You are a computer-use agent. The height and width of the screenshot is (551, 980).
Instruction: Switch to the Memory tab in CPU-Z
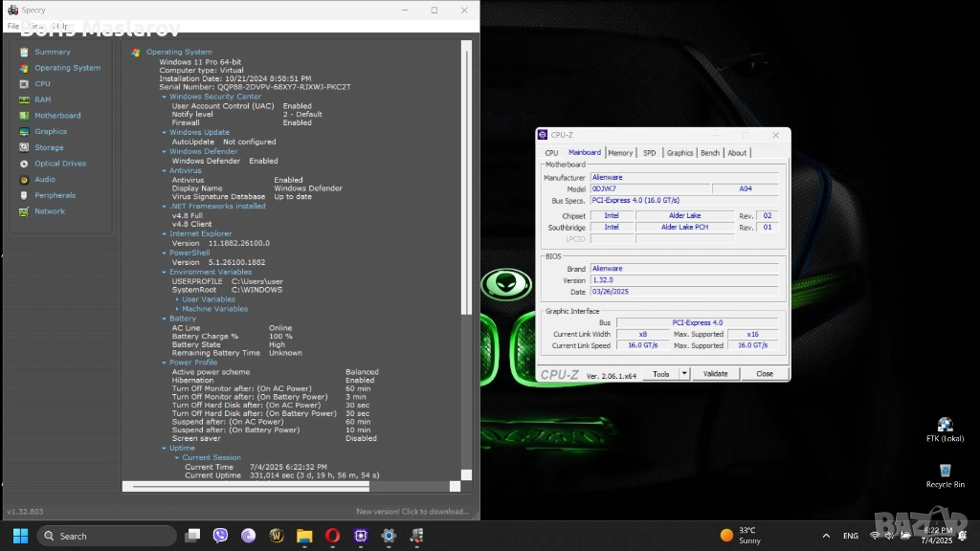(x=620, y=153)
